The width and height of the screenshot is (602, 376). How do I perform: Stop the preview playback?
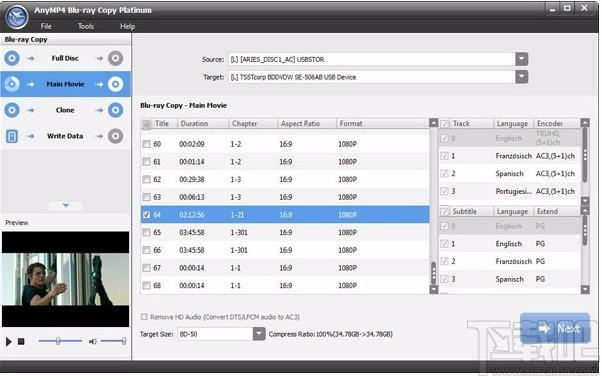pyautogui.click(x=21, y=341)
